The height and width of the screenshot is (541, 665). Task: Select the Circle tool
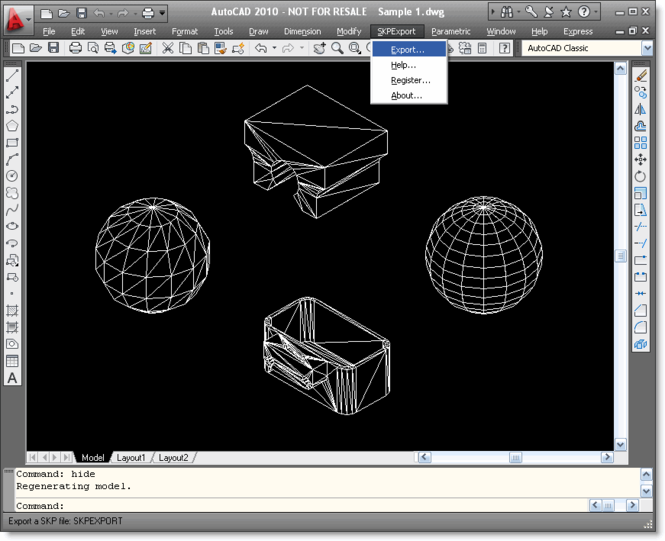click(x=12, y=176)
